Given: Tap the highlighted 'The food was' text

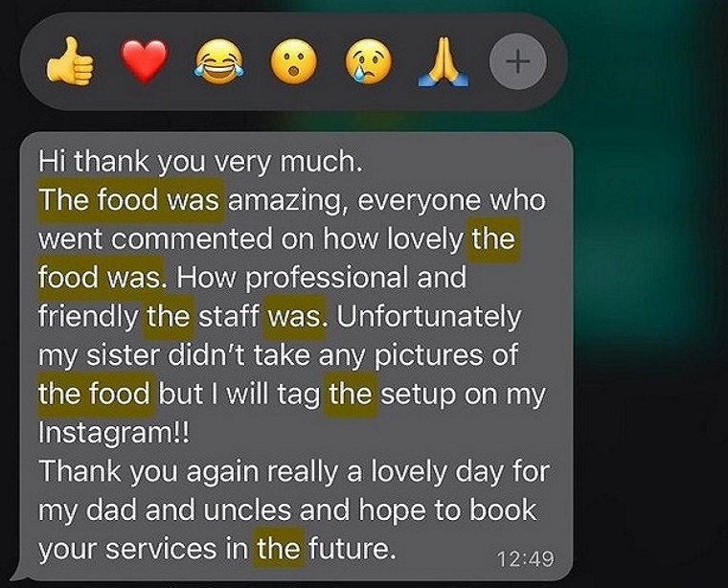Looking at the screenshot, I should [x=130, y=200].
